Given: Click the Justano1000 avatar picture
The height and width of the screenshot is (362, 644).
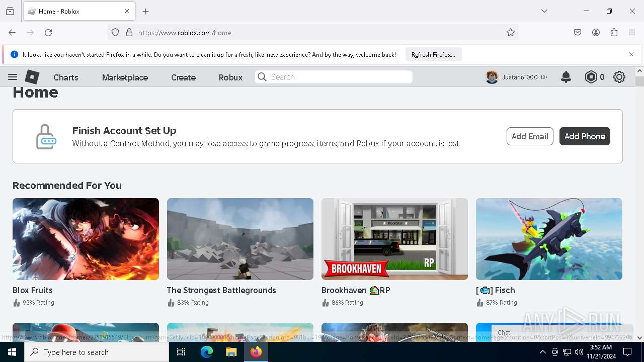Looking at the screenshot, I should (492, 77).
